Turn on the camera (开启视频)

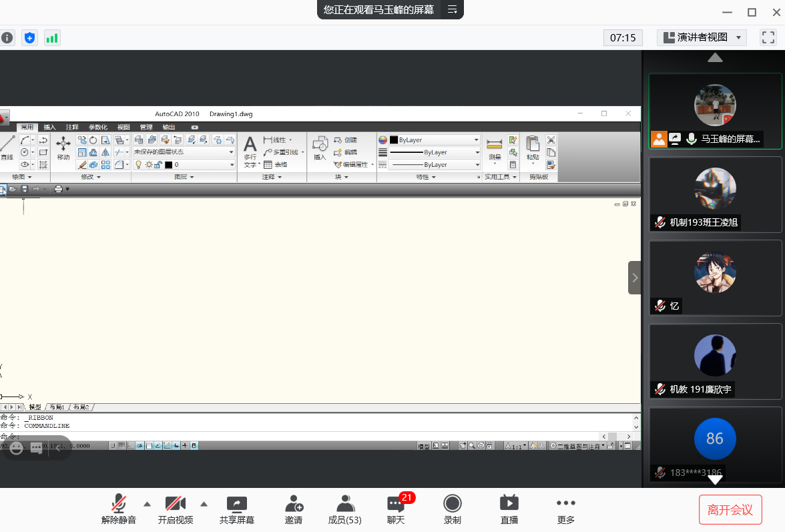click(176, 510)
